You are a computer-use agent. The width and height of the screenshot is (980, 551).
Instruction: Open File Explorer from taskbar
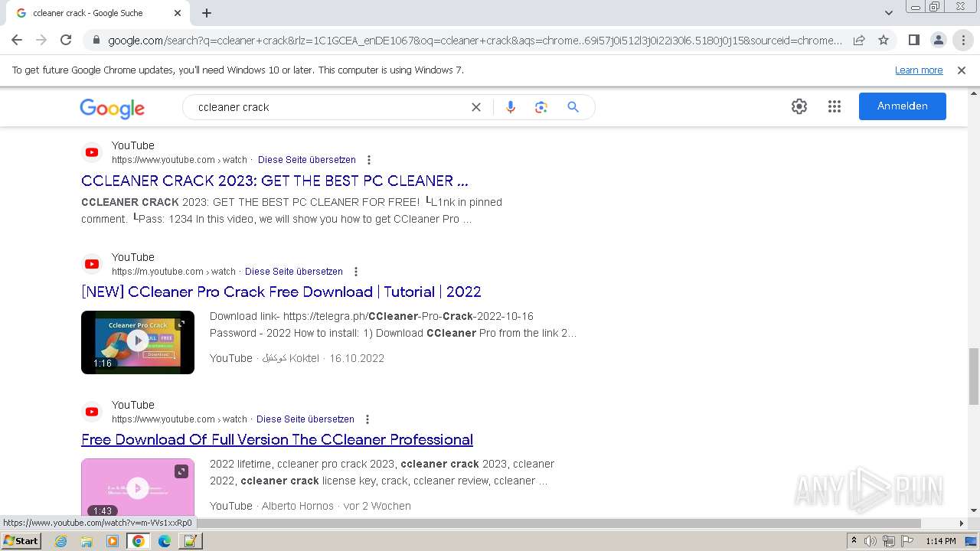pos(87,541)
